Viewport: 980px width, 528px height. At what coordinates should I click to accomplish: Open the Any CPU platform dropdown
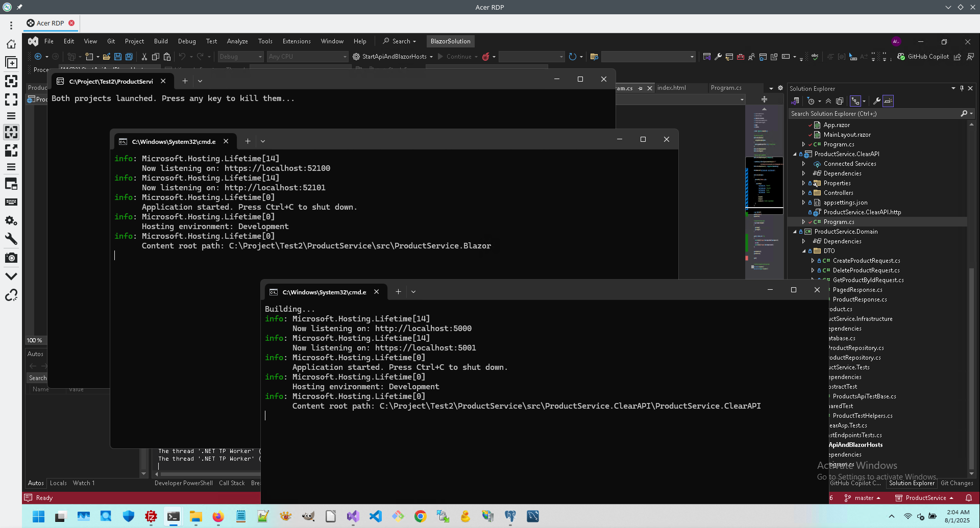(x=307, y=57)
